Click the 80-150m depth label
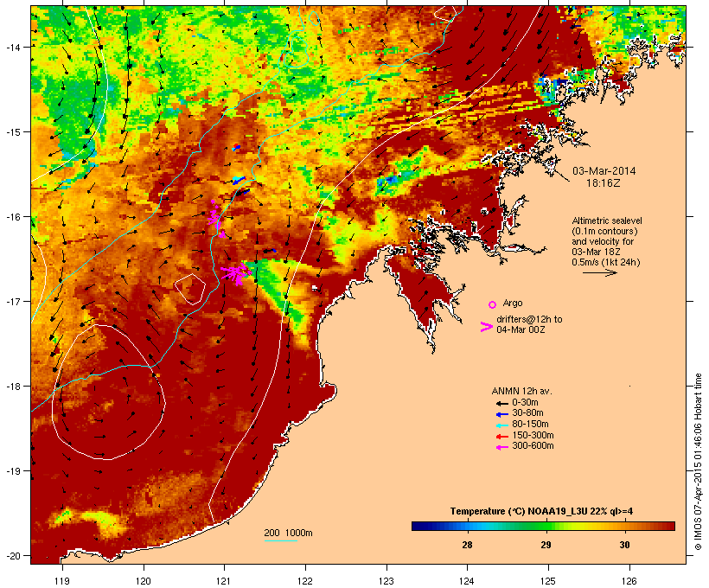 tap(530, 424)
